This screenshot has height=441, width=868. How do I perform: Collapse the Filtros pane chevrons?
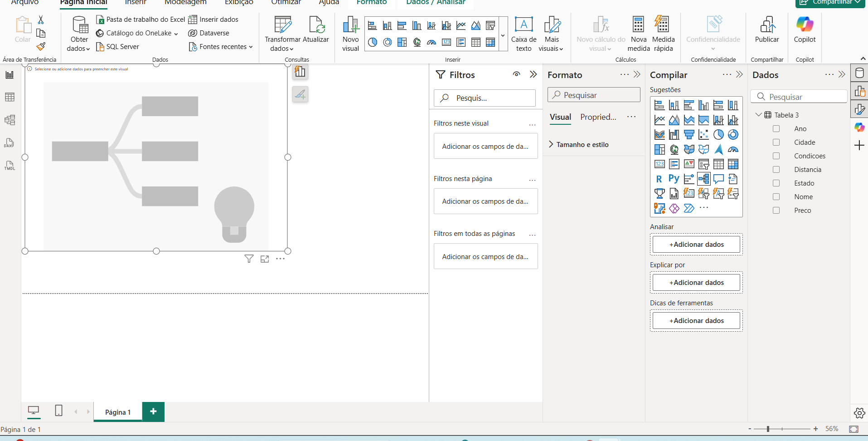point(533,74)
